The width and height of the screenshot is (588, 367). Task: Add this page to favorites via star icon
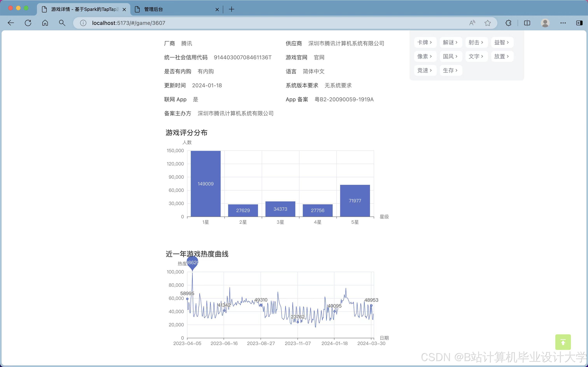[487, 23]
